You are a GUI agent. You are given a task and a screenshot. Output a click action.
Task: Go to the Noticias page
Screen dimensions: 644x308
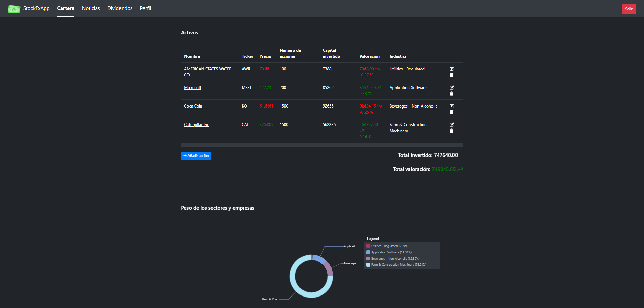point(91,8)
